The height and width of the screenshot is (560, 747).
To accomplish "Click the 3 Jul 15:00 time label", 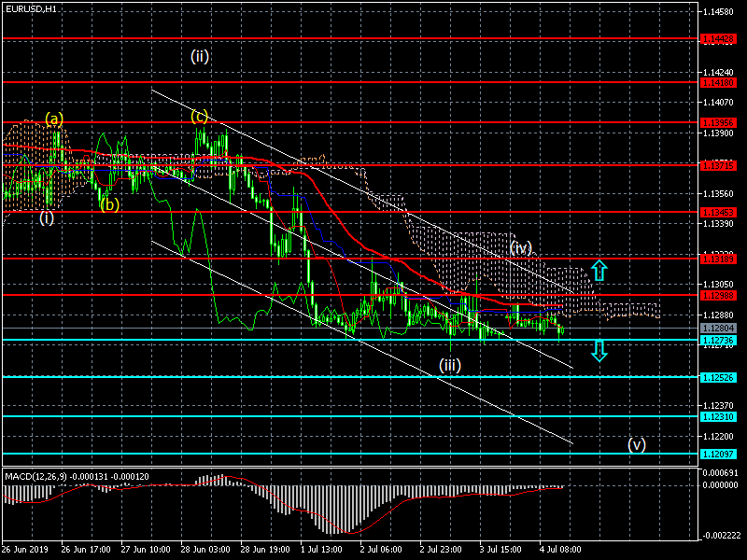I will (500, 550).
